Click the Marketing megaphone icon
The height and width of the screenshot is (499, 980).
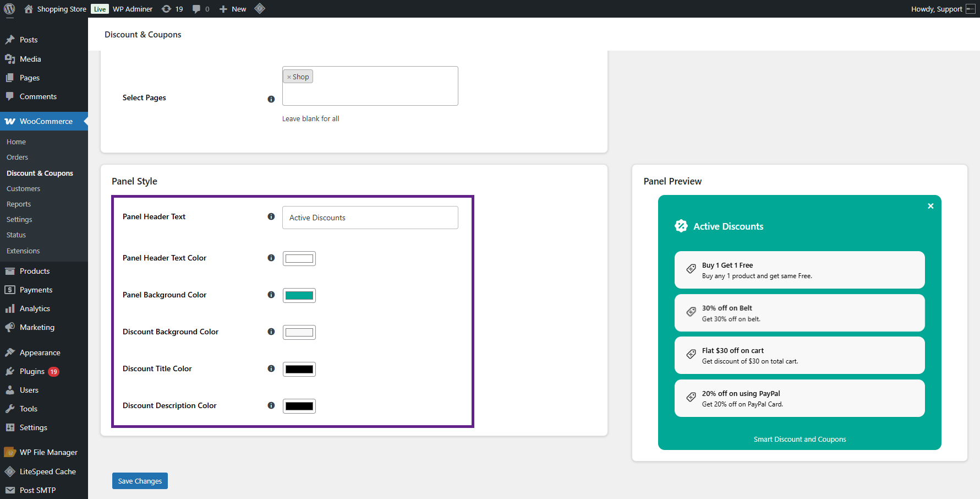pos(10,327)
